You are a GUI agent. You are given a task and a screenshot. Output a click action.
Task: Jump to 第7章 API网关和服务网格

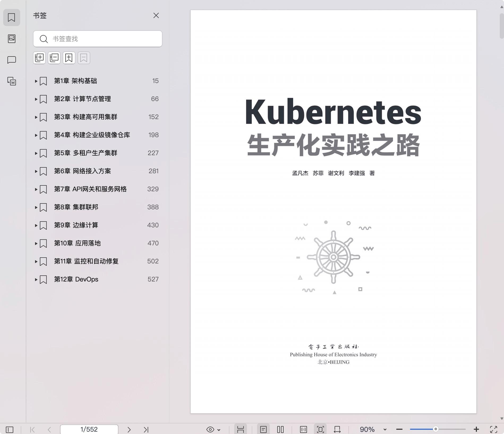click(x=91, y=189)
